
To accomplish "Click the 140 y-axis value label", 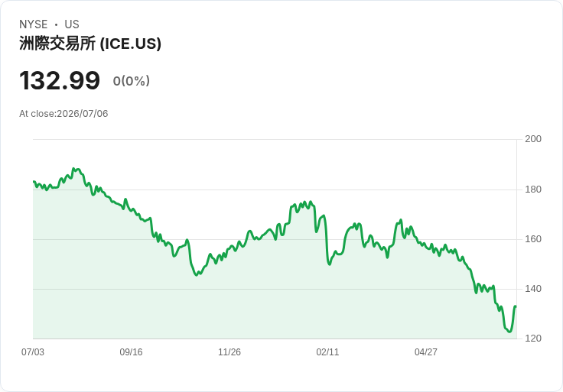I will click(533, 289).
